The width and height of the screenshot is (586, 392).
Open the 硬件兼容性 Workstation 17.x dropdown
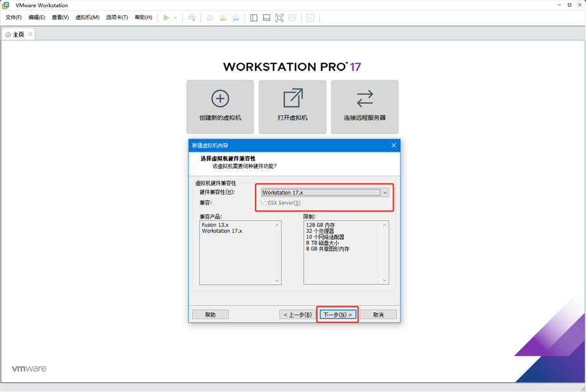point(325,192)
